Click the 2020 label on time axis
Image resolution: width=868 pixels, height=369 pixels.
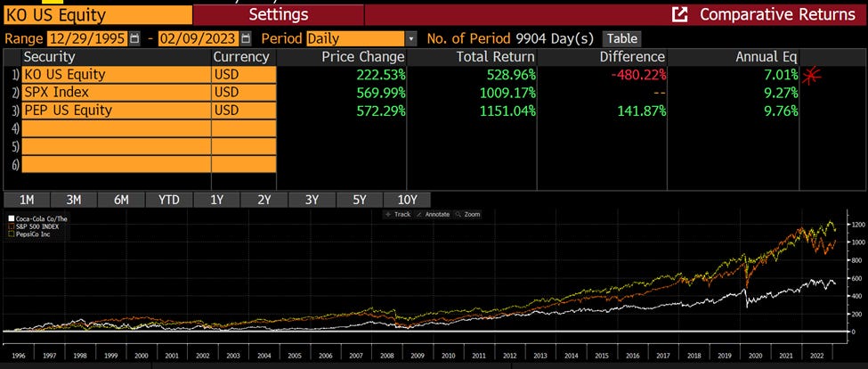pos(756,357)
